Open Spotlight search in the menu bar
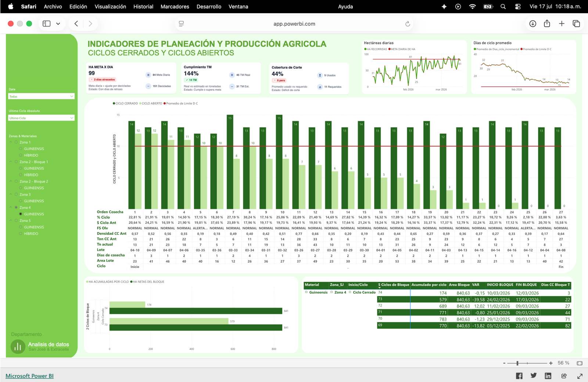588x382 pixels. [x=503, y=7]
